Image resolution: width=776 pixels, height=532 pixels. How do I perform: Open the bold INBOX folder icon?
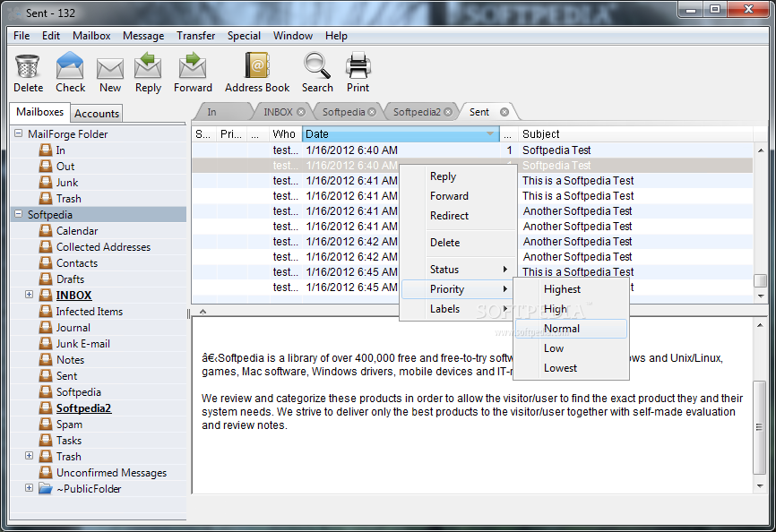(46, 296)
